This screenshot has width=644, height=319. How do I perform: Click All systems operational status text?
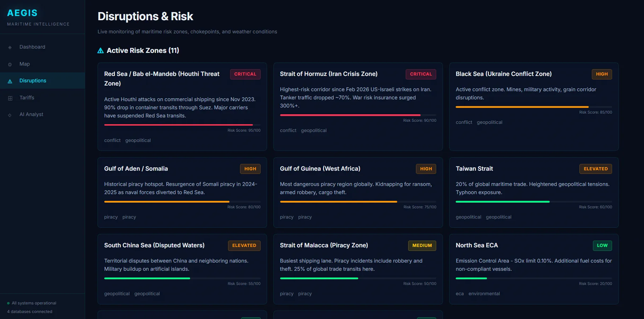coord(34,303)
